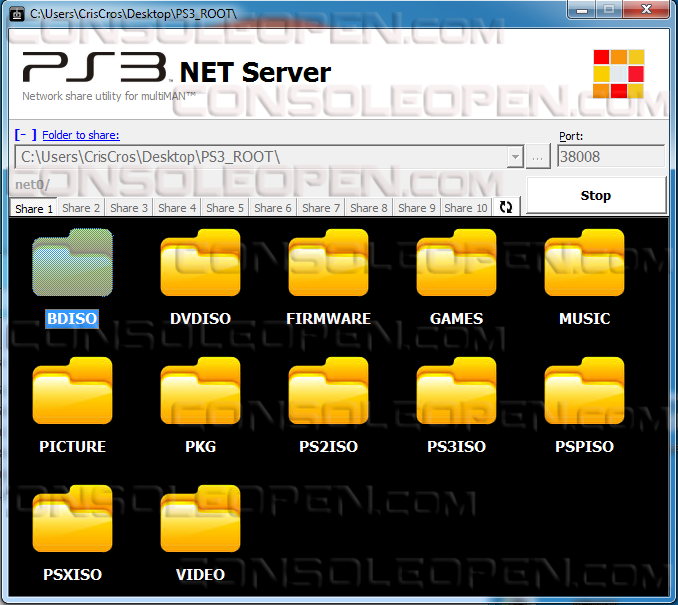Click the PS2ISO label text
Image resolution: width=678 pixels, height=605 pixels.
click(x=328, y=447)
